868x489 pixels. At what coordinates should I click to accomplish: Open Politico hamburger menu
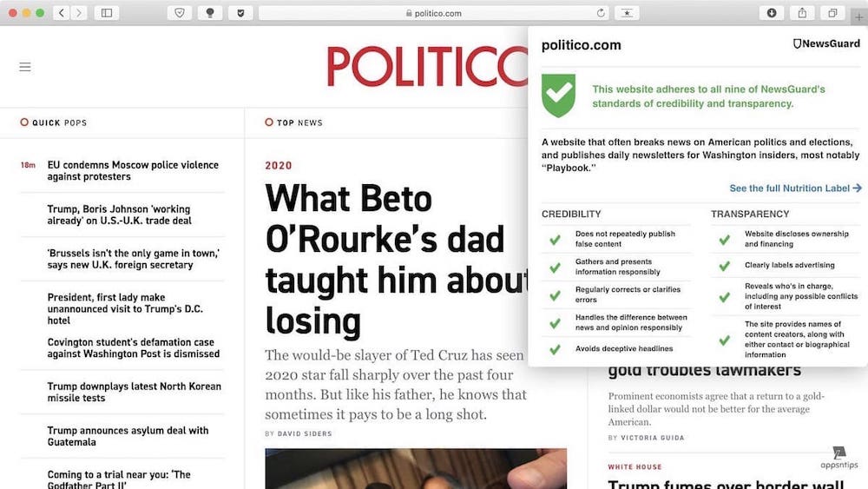click(25, 67)
